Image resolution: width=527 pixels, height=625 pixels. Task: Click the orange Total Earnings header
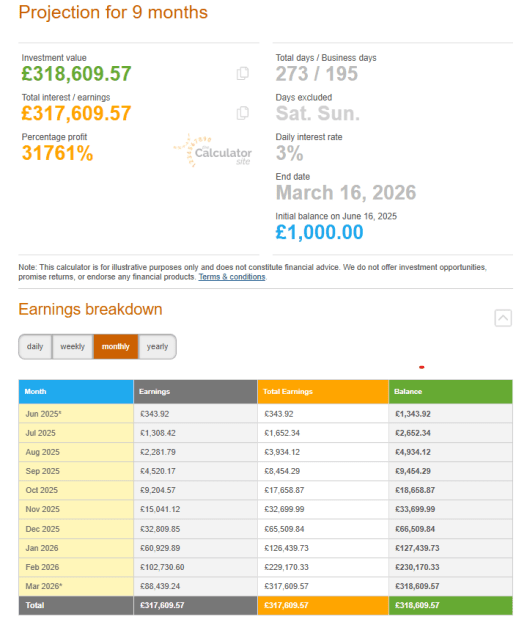pyautogui.click(x=323, y=391)
